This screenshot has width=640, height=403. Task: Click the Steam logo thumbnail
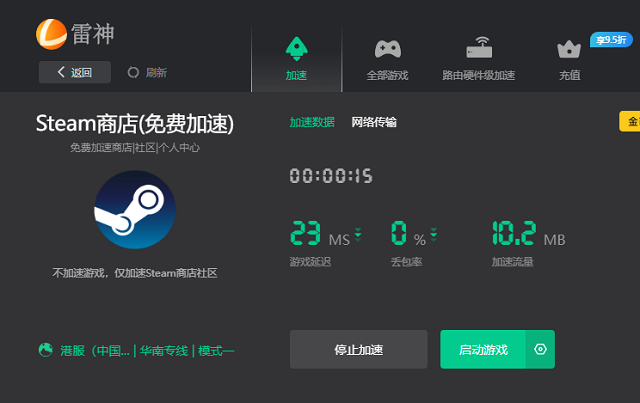tap(135, 210)
